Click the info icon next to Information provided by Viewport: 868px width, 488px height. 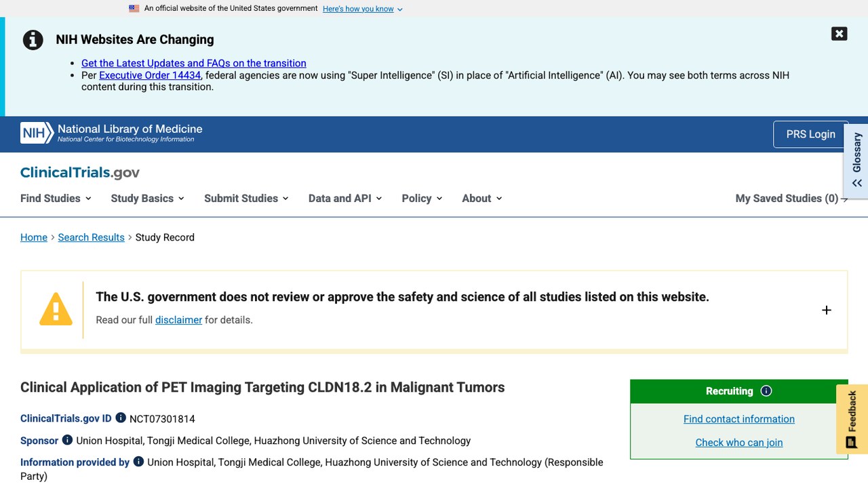click(138, 462)
